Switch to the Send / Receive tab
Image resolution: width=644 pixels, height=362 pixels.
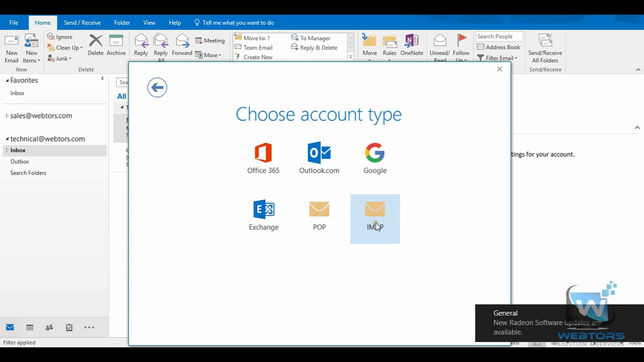[x=82, y=23]
